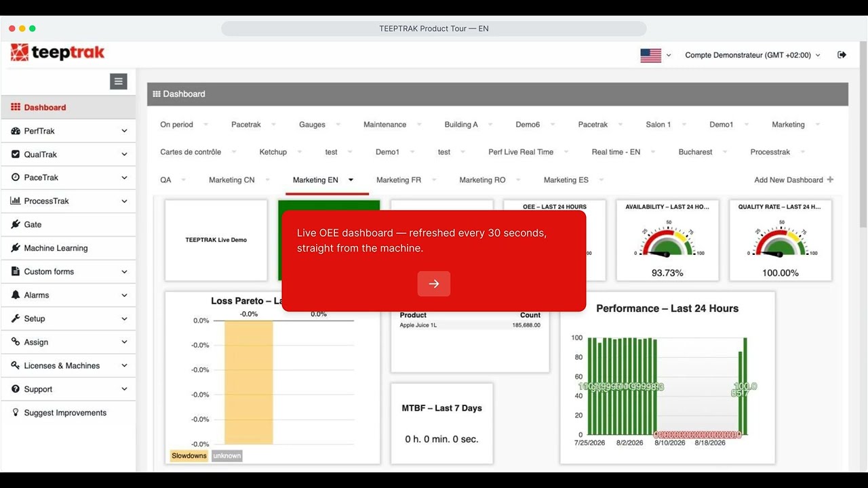The image size is (868, 488).
Task: Switch to the Ketchup dashboard tab
Action: [273, 152]
